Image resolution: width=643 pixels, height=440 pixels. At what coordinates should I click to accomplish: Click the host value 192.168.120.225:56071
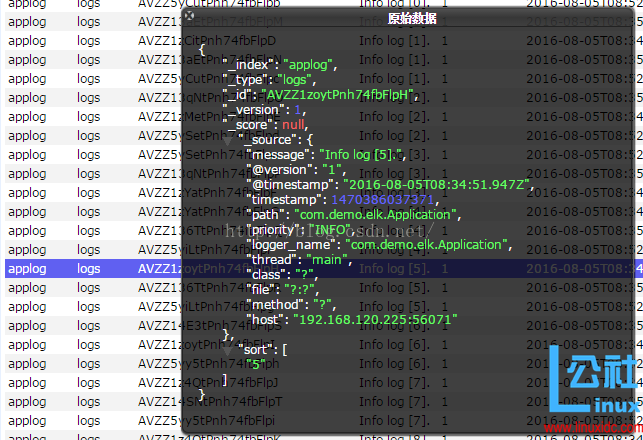(375, 319)
